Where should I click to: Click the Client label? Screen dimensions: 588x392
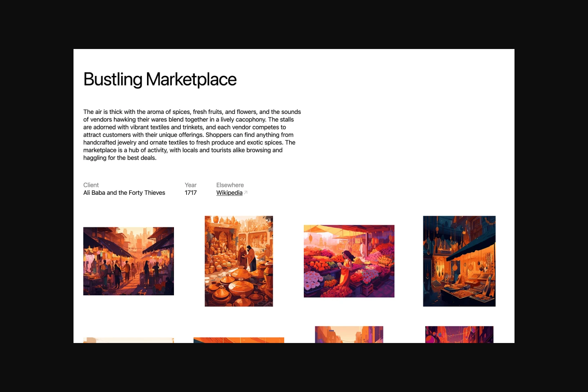91,185
